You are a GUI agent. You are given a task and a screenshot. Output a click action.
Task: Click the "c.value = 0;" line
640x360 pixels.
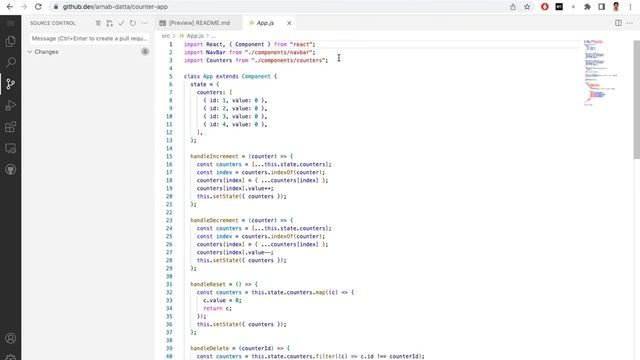222,300
